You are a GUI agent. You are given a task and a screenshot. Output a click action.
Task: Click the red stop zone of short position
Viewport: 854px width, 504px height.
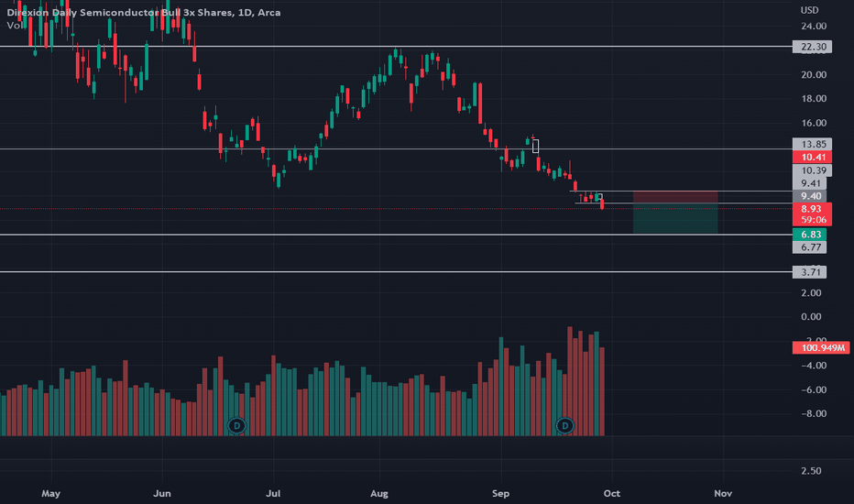click(675, 197)
